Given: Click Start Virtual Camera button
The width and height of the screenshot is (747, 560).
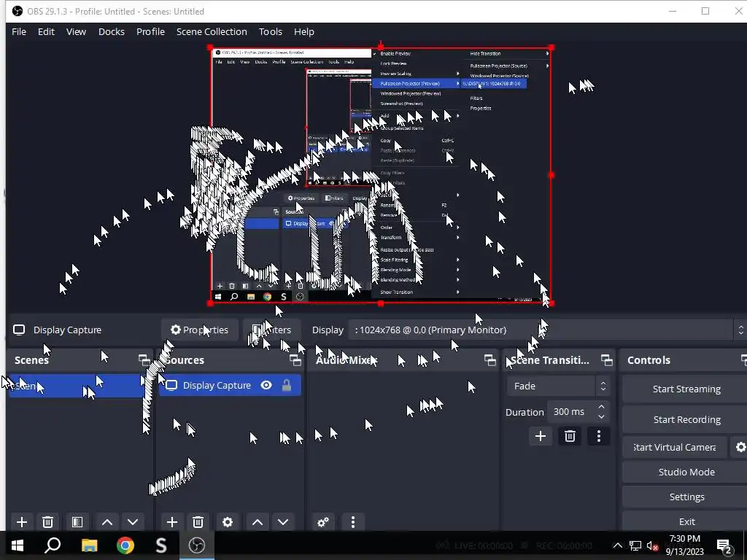Looking at the screenshot, I should tap(675, 447).
